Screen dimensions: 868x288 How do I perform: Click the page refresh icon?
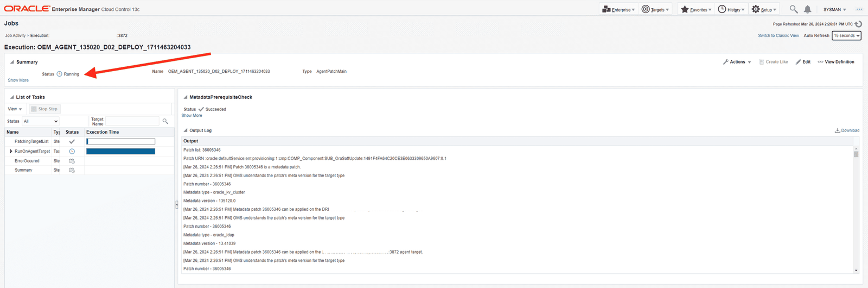pos(858,24)
